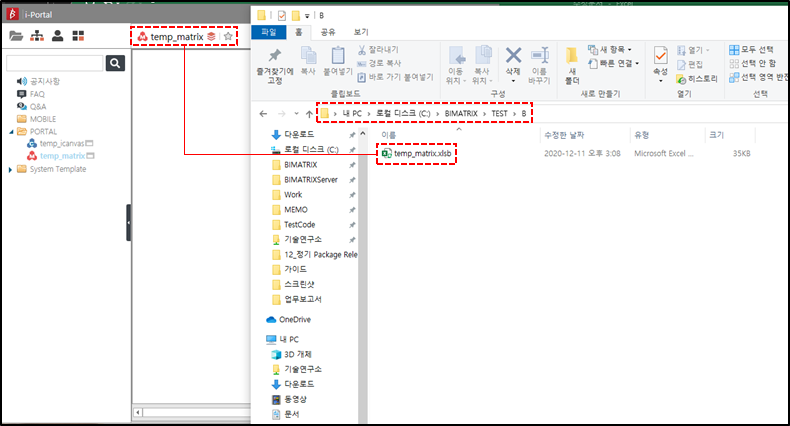Click 선택 안 함 in ribbon
Image resolution: width=790 pixels, height=426 pixels.
tap(753, 63)
